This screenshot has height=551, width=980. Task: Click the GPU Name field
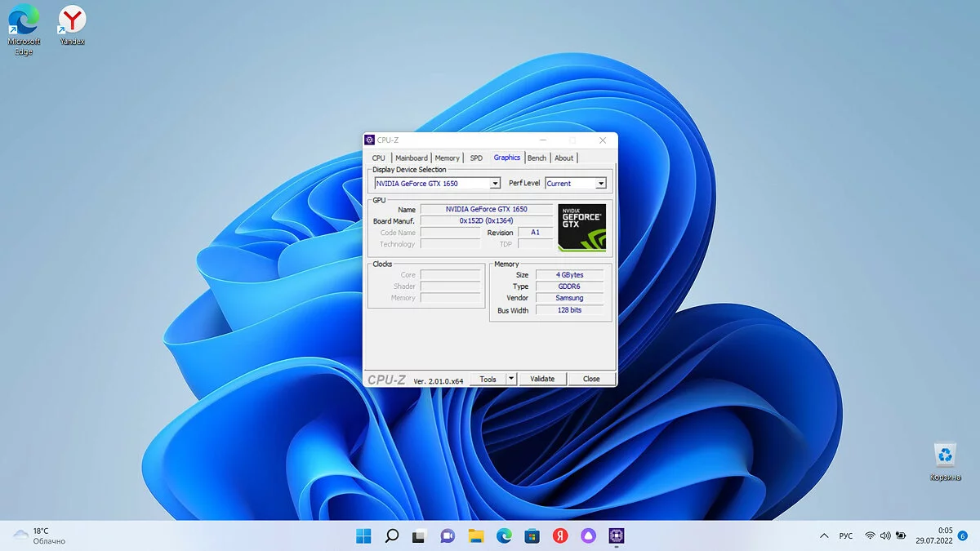tap(486, 209)
